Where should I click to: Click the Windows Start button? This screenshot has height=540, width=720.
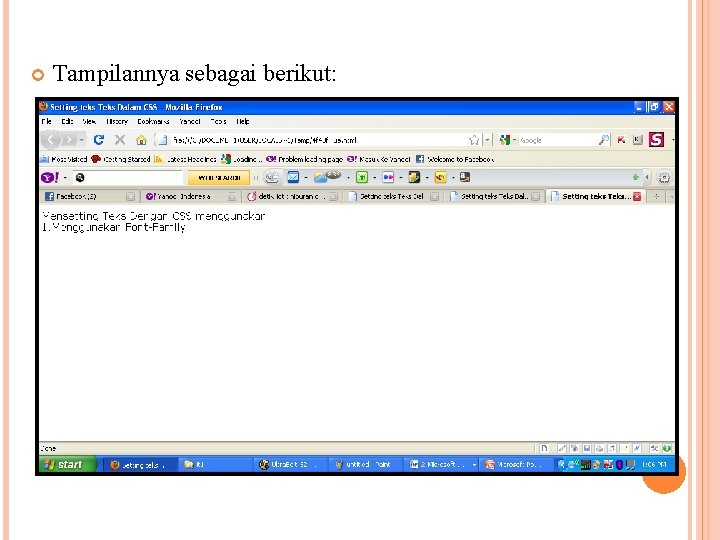tap(68, 465)
